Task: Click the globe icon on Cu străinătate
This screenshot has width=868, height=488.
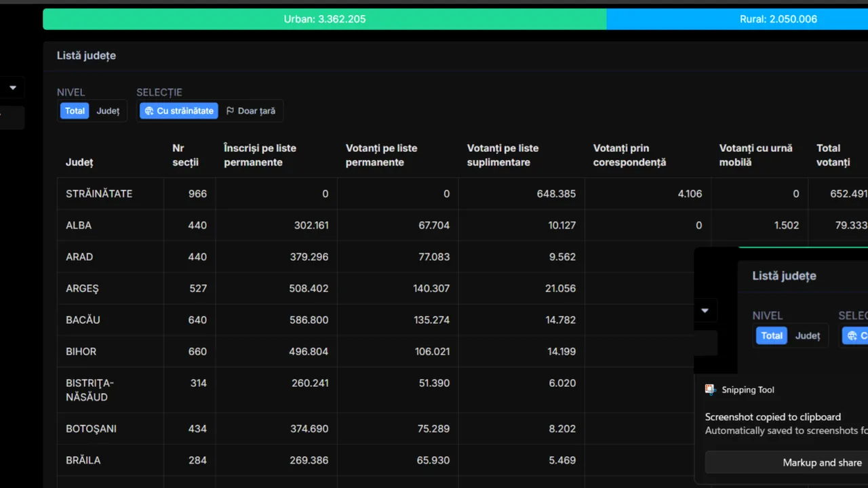Action: click(149, 111)
